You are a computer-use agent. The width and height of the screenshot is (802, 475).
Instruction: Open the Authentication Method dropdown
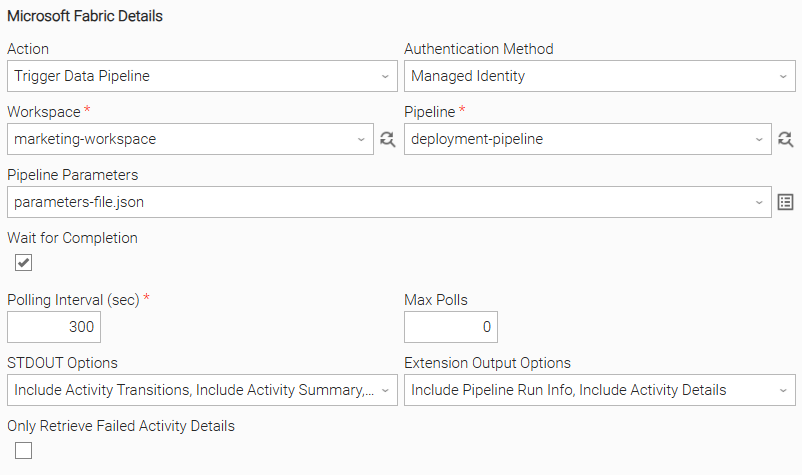pyautogui.click(x=599, y=76)
